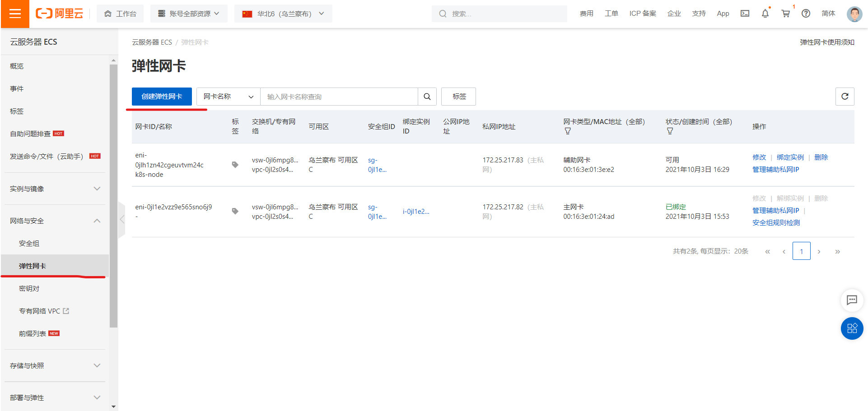Open 专有网络 VPC external link
The height and width of the screenshot is (411, 868).
(x=44, y=311)
